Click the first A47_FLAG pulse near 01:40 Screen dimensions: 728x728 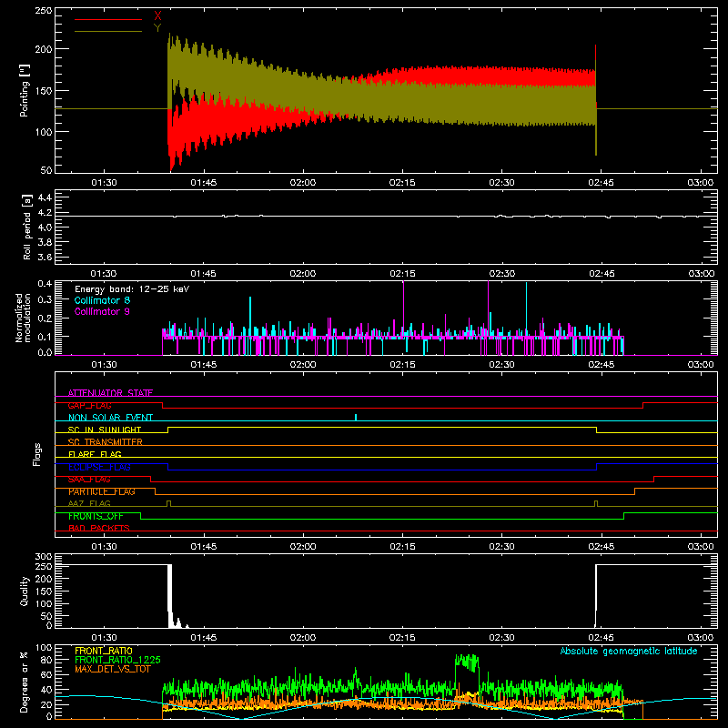click(x=168, y=503)
